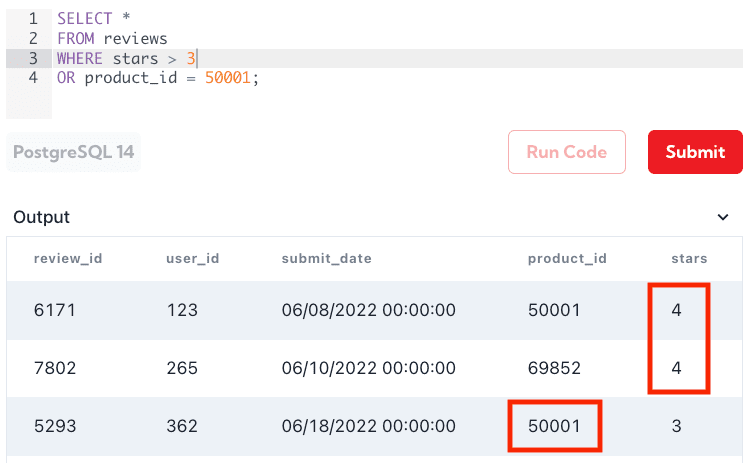748x463 pixels.
Task: Click the value 50001 in query editor
Action: tap(228, 77)
